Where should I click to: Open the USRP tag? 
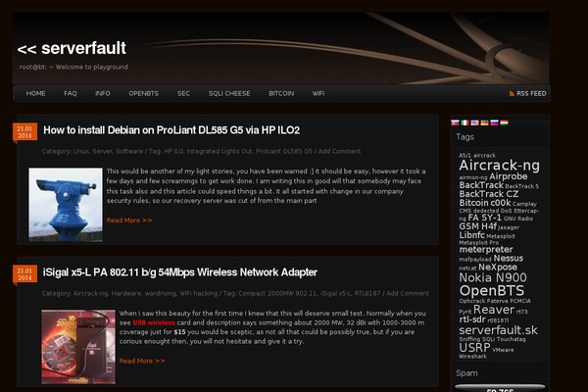tap(474, 348)
